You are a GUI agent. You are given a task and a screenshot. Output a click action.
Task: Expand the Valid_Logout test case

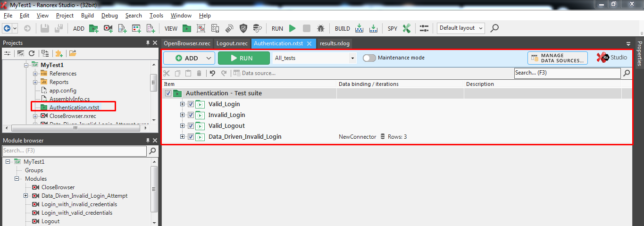[183, 126]
